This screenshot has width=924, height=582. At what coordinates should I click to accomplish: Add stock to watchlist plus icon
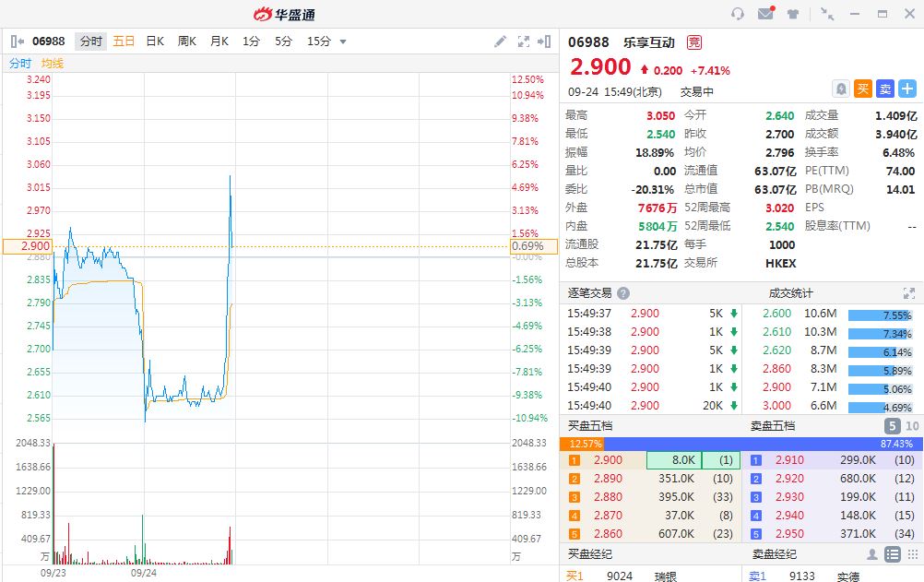[x=907, y=89]
